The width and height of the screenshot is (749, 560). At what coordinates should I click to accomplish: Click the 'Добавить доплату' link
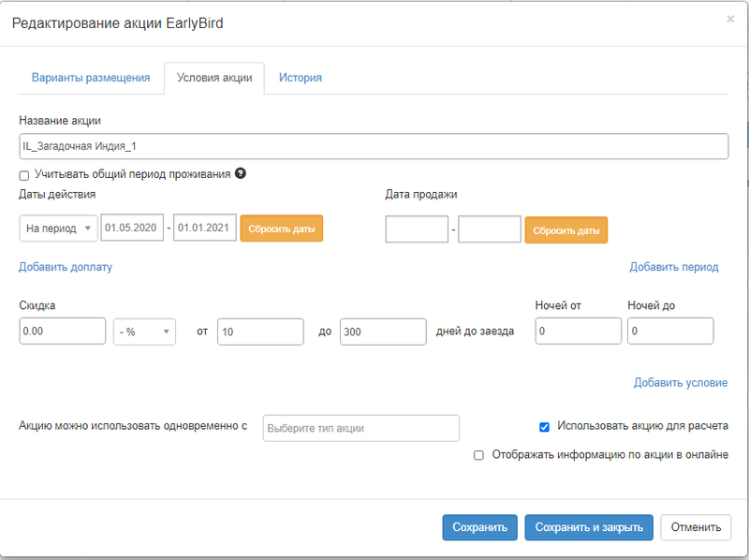[x=66, y=267]
